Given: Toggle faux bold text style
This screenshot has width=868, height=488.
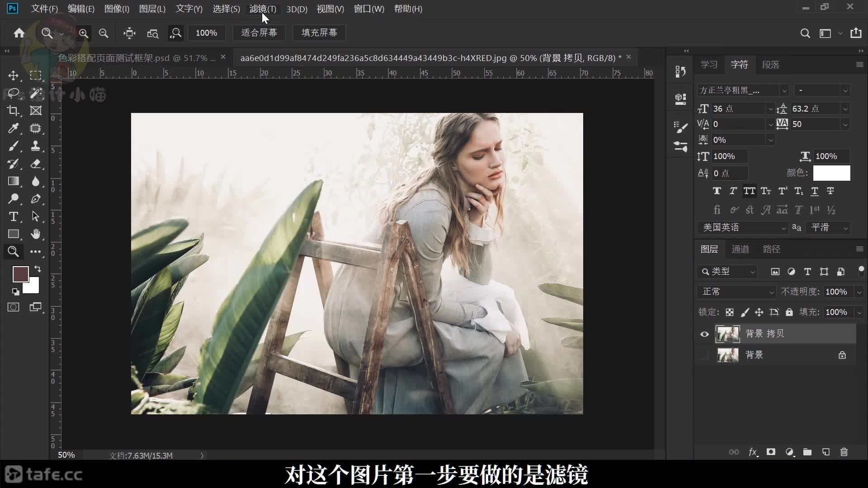Looking at the screenshot, I should pyautogui.click(x=717, y=191).
